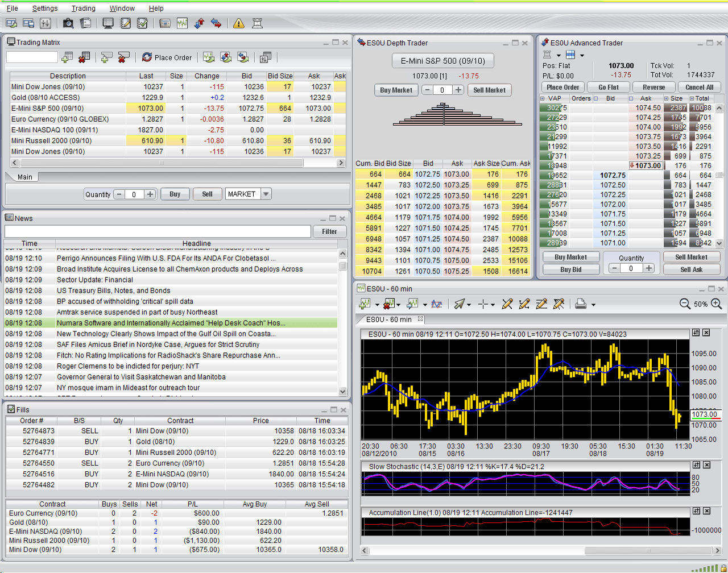This screenshot has height=573, width=728.
Task: Zoom in the chart with plus magnifier
Action: (717, 304)
